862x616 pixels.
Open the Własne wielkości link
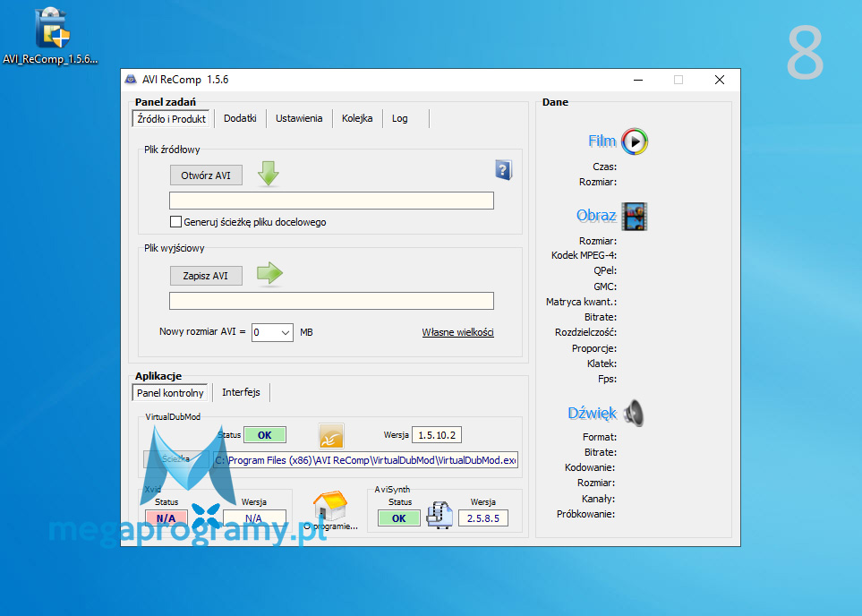[457, 332]
